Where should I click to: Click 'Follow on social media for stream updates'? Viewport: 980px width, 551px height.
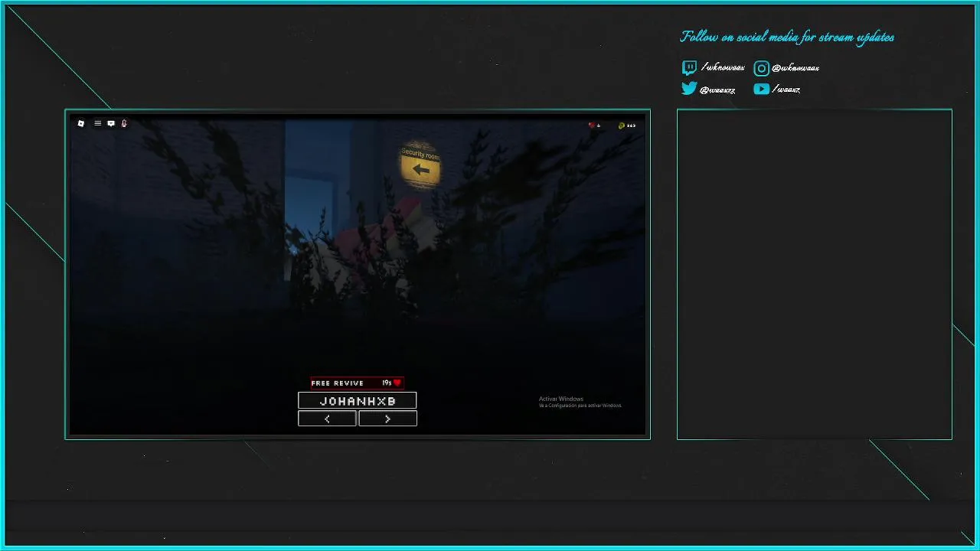[787, 37]
